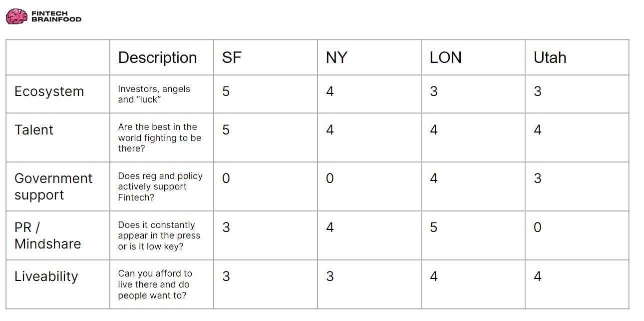Screen dimensions: 644x321
Task: Click 'Does reg and policy actively support' text
Action: 160,181
